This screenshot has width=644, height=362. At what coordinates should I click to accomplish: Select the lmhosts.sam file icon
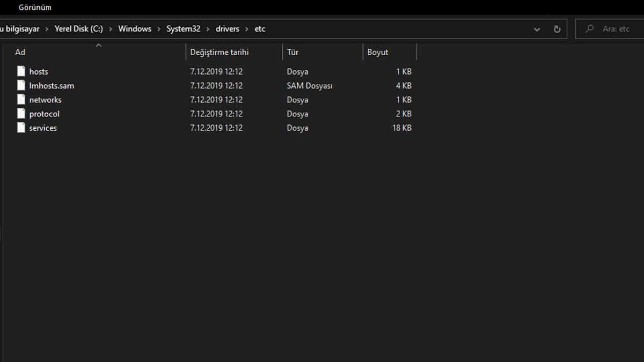click(x=21, y=85)
